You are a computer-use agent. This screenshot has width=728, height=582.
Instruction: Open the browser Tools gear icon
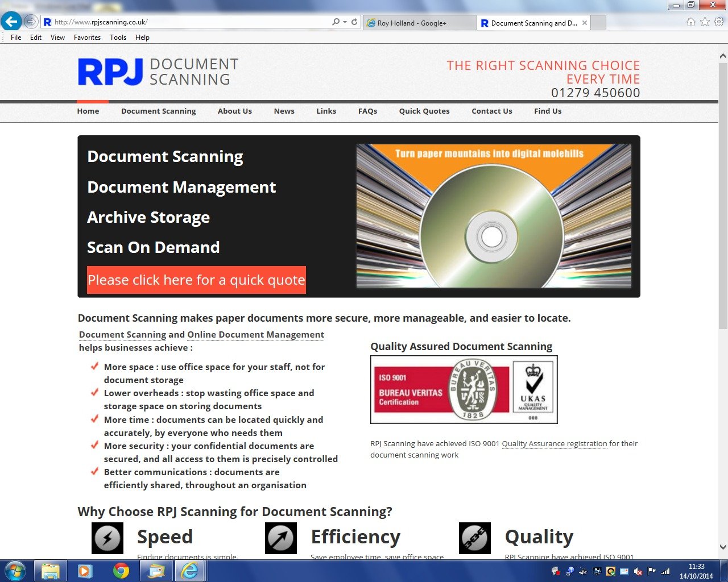[x=719, y=22]
